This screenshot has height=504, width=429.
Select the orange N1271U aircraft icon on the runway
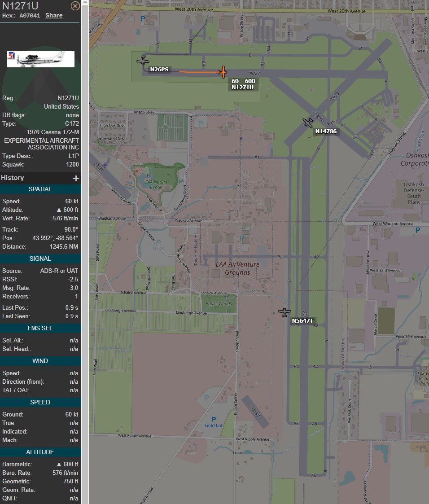tap(223, 71)
